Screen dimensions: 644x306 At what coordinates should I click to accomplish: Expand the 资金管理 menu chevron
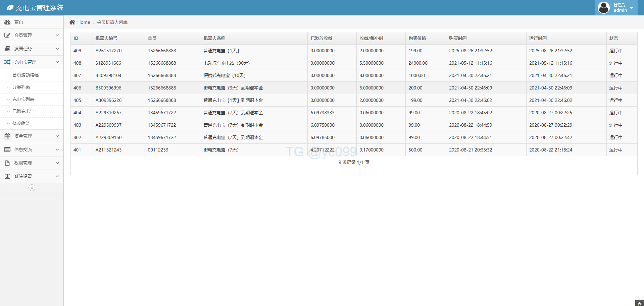pos(57,136)
